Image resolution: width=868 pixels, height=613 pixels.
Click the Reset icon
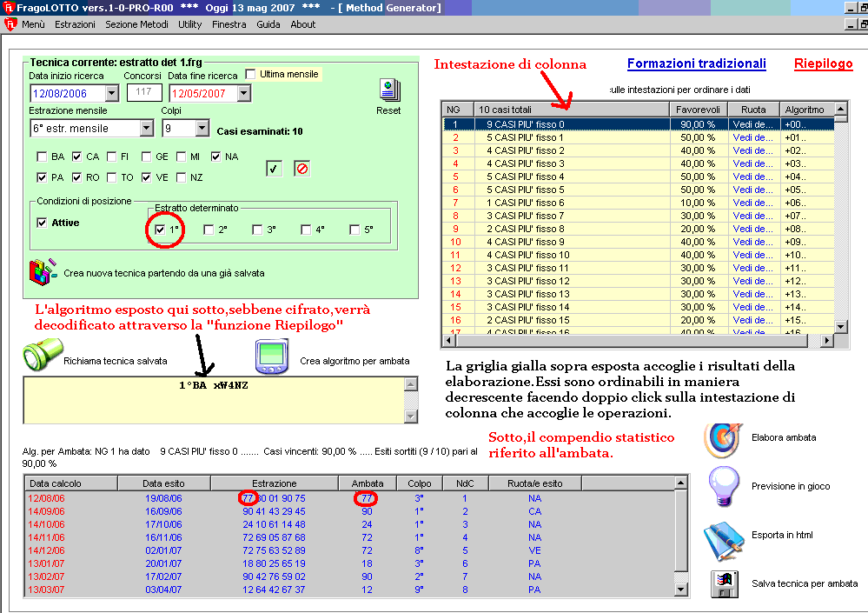point(388,90)
